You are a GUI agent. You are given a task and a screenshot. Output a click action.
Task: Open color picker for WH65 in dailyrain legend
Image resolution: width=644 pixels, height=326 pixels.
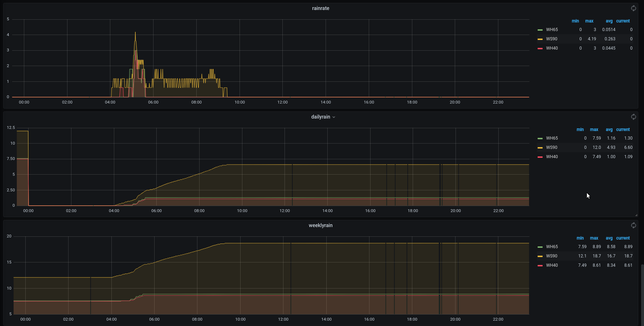coord(540,138)
